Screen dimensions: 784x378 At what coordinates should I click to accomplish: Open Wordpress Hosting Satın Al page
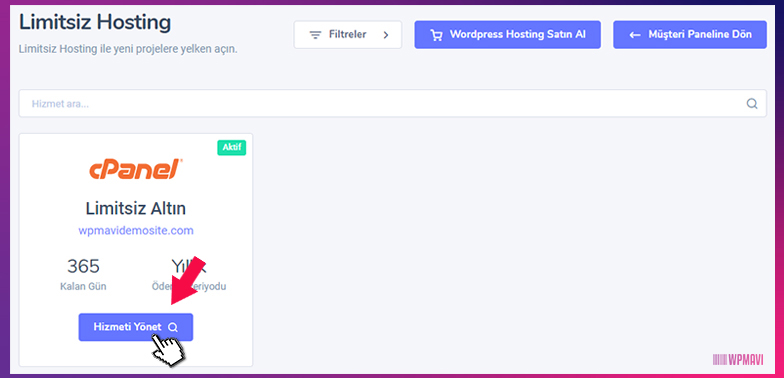pyautogui.click(x=508, y=34)
